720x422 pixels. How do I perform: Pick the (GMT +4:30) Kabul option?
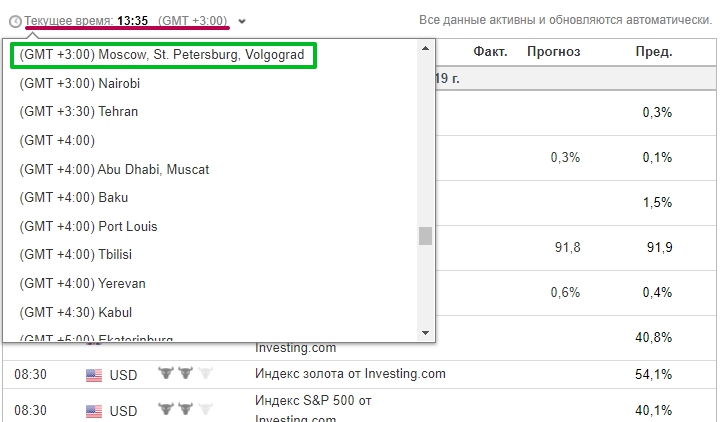[75, 312]
